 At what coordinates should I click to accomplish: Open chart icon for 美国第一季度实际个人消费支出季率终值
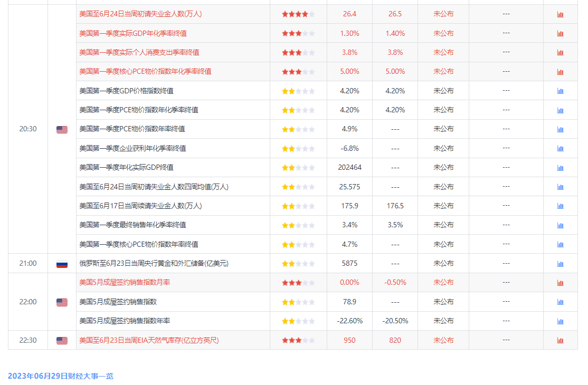[x=560, y=52]
